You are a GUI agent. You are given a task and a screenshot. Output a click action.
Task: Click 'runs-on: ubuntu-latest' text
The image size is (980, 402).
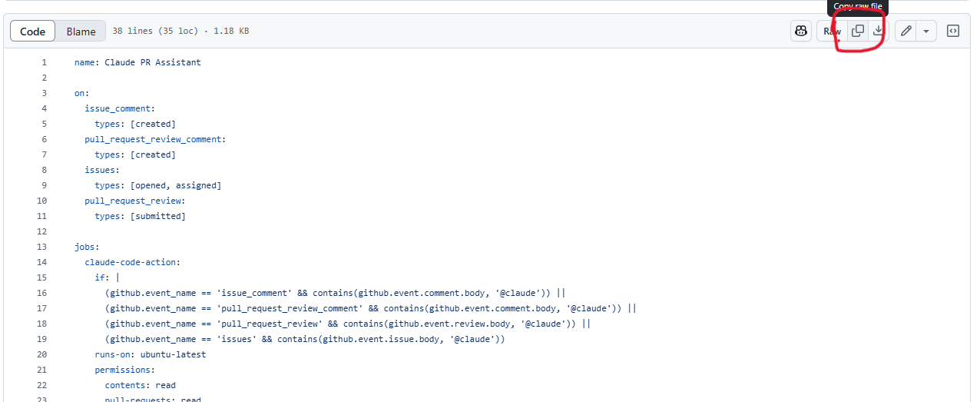pos(151,354)
